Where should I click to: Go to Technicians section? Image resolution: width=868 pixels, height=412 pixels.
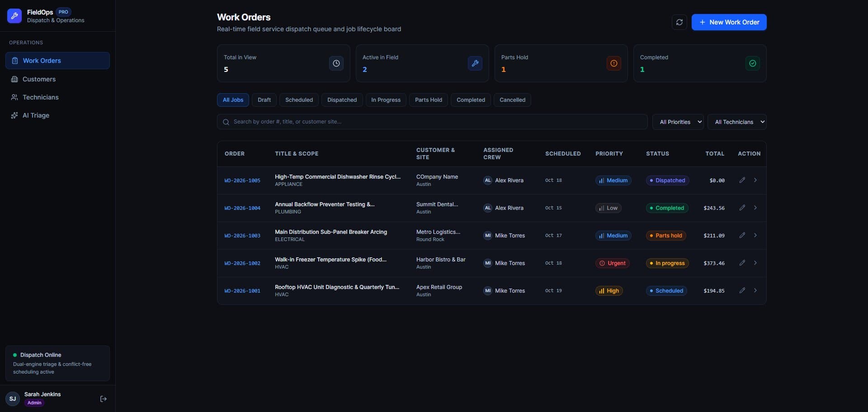(x=57, y=97)
